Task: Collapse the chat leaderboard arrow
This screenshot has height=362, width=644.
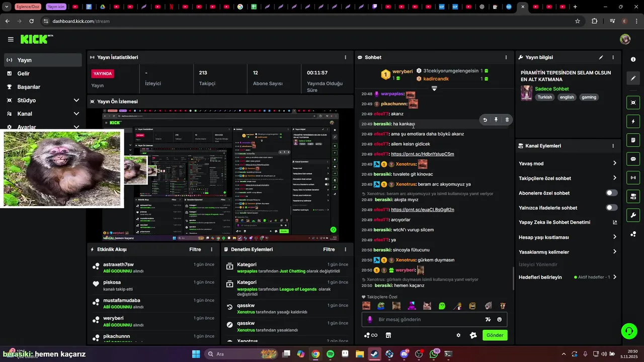Action: pyautogui.click(x=434, y=88)
